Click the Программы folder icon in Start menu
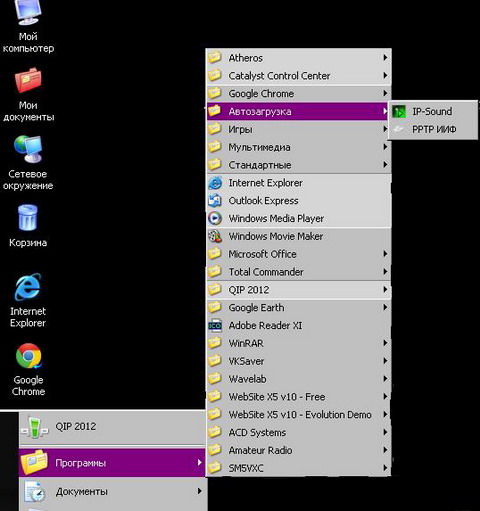 click(x=34, y=462)
